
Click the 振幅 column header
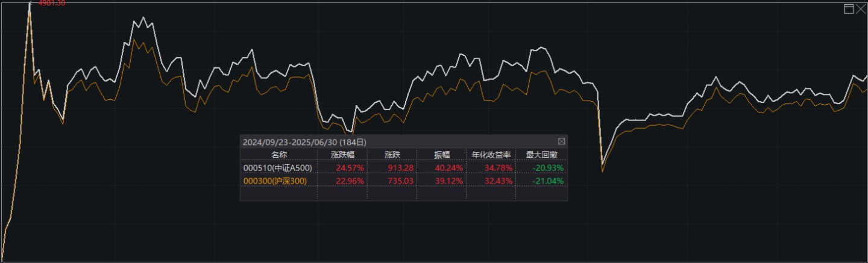[x=441, y=155]
